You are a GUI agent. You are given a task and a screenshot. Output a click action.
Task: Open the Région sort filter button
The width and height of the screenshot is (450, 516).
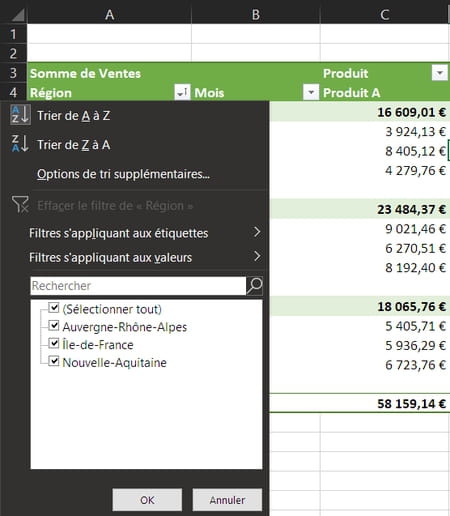pyautogui.click(x=182, y=92)
